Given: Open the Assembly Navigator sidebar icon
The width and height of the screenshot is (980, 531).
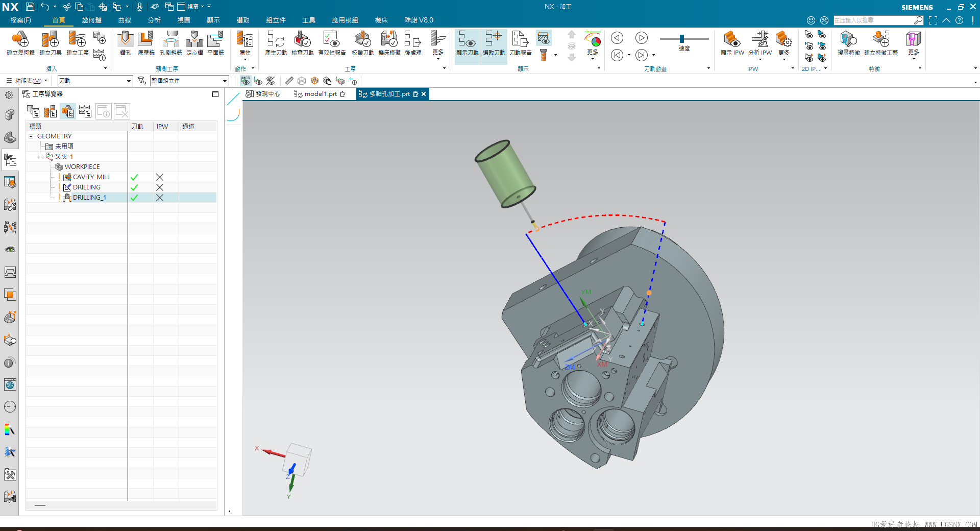Looking at the screenshot, I should pyautogui.click(x=10, y=115).
